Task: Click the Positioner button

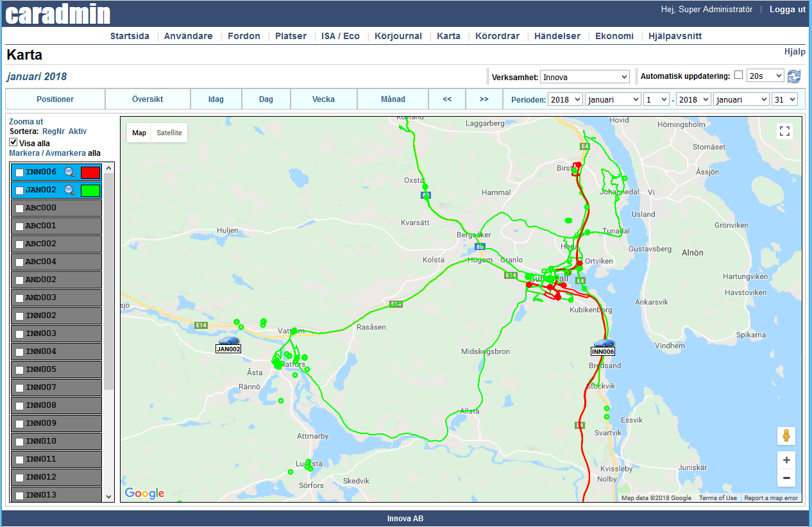Action: click(x=55, y=99)
